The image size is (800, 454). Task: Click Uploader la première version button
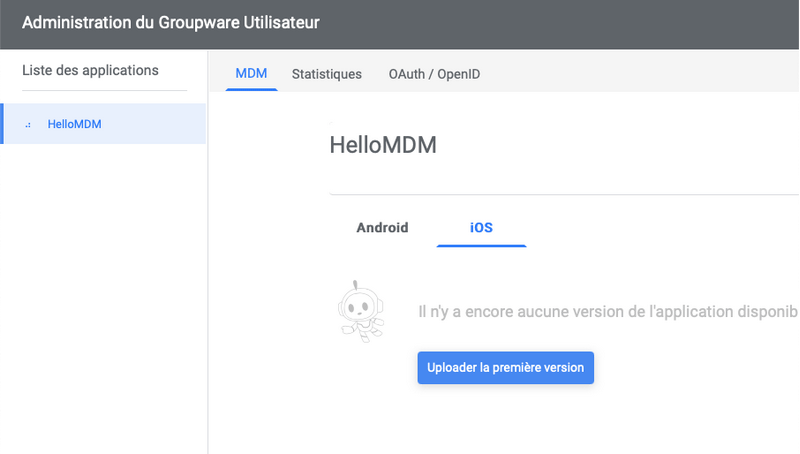point(506,368)
